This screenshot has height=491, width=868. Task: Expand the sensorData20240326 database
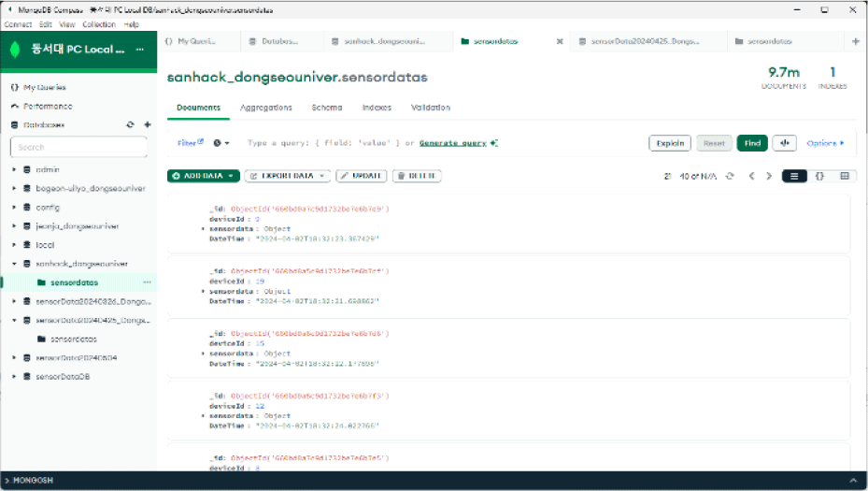click(x=14, y=301)
